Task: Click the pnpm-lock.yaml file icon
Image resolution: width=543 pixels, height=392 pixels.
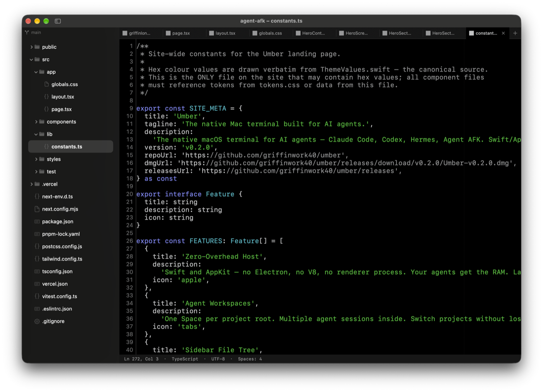Action: click(37, 234)
